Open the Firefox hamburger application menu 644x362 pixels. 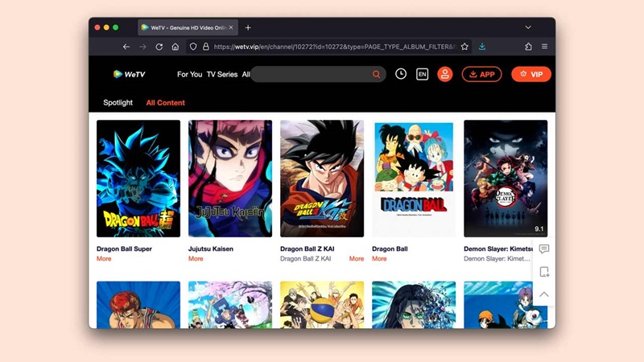[x=545, y=47]
